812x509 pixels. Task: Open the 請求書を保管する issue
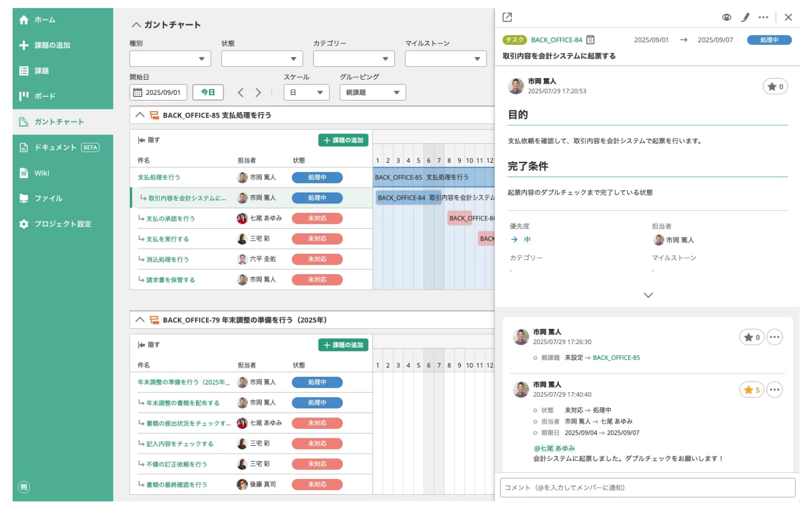point(171,280)
